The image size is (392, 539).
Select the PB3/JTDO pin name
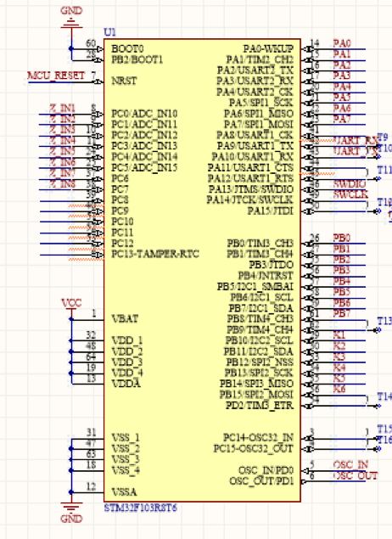[272, 265]
